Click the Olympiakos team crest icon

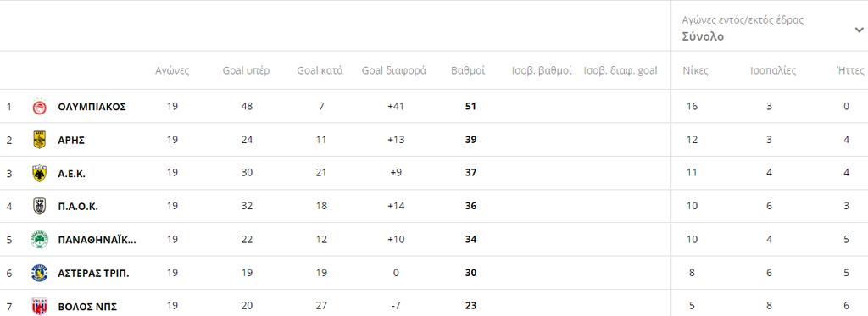pos(39,106)
